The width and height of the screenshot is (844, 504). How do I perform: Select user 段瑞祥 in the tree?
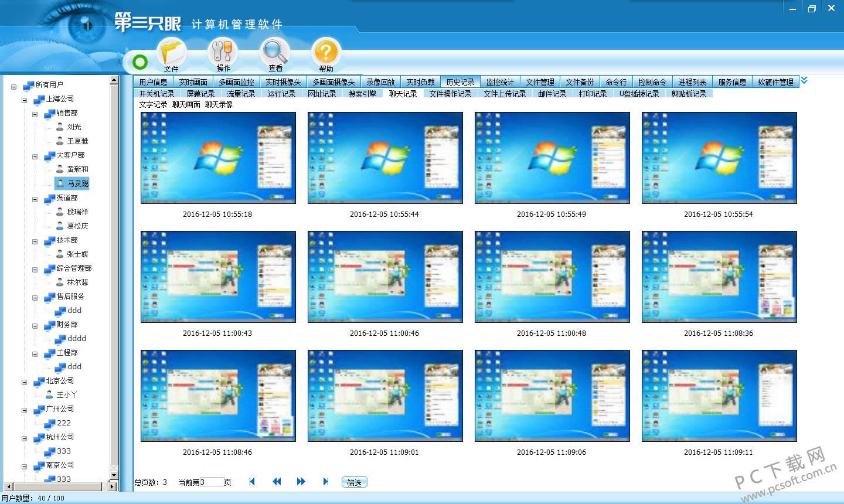[77, 212]
